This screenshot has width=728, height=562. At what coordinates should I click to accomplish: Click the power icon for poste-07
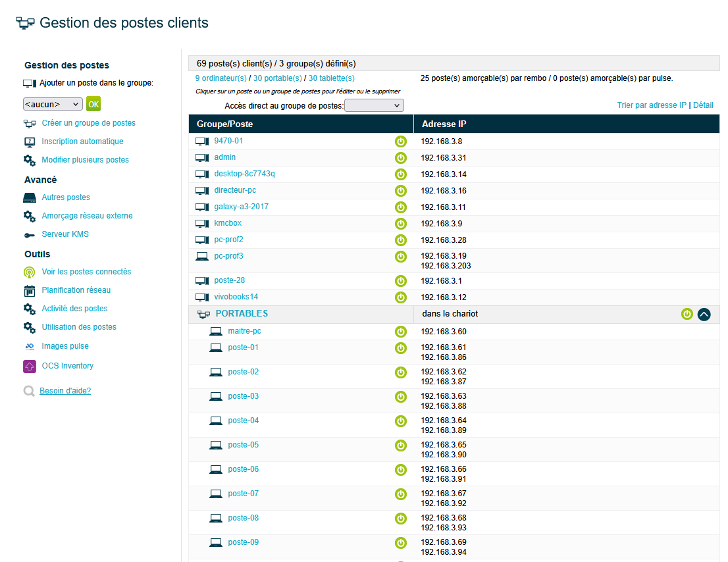point(401,494)
